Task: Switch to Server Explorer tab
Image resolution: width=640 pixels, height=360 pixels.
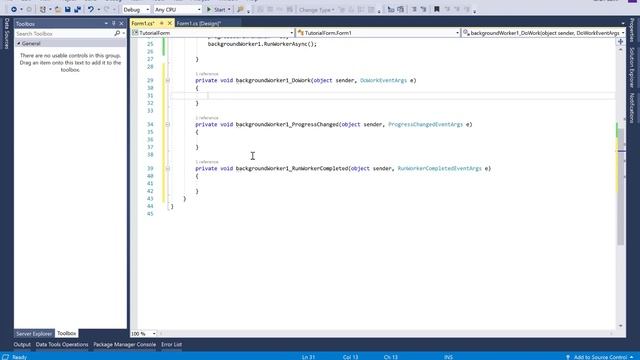Action: point(34,333)
